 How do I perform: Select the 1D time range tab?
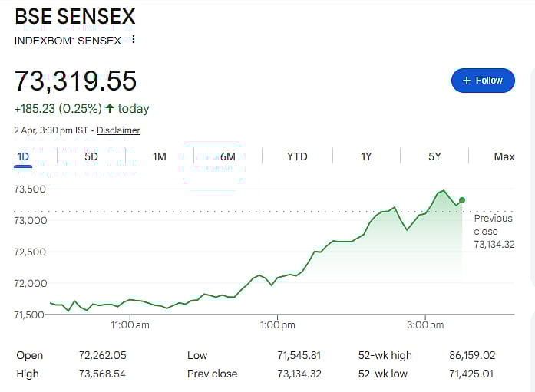23,156
